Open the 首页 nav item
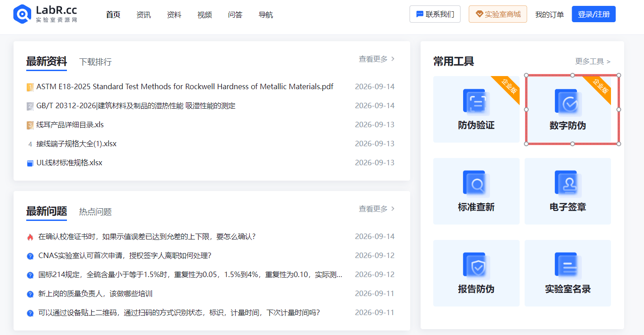Screen dimensions: 644x335 point(113,14)
